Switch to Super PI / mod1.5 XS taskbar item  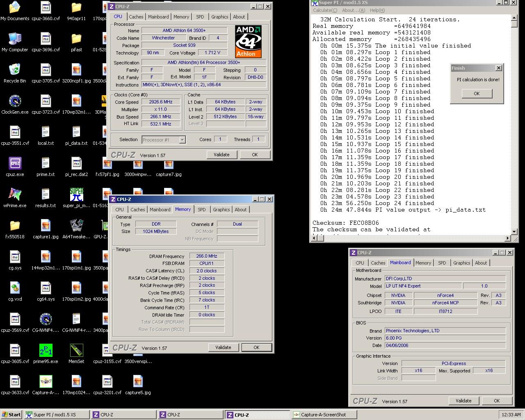click(57, 415)
